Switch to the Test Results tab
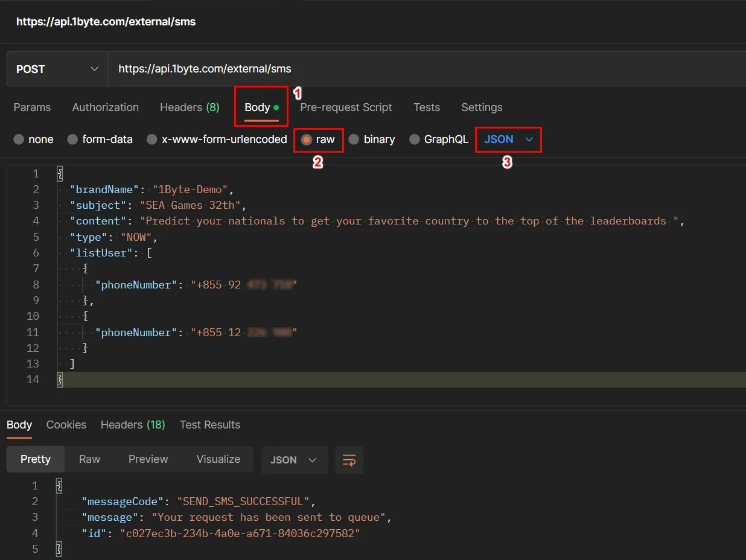Image resolution: width=746 pixels, height=560 pixels. point(210,425)
